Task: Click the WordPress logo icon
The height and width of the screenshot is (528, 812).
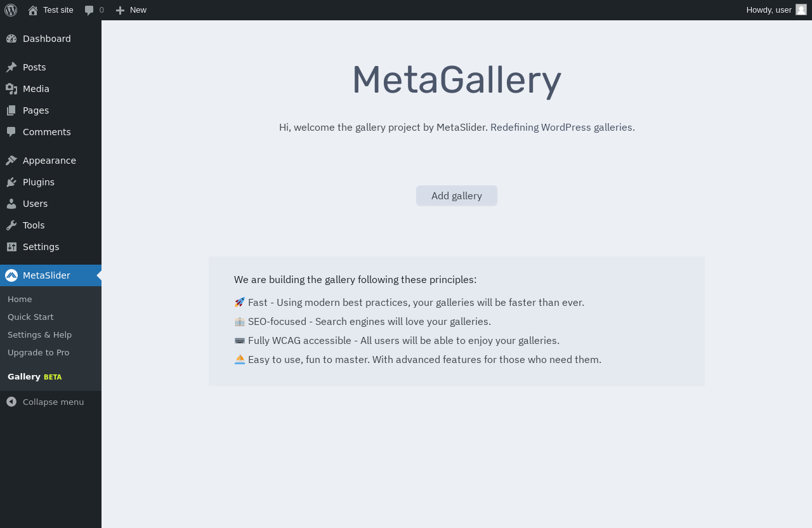Action: pos(11,10)
